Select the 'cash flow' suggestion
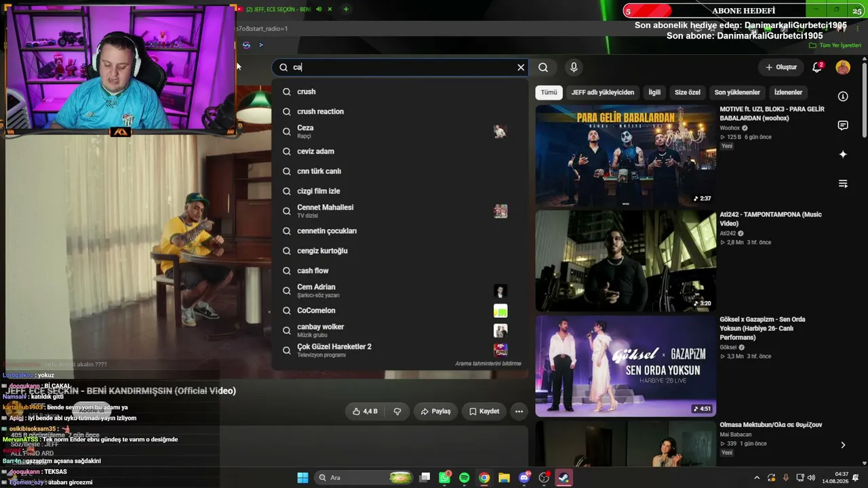This screenshot has width=868, height=488. coord(399,270)
